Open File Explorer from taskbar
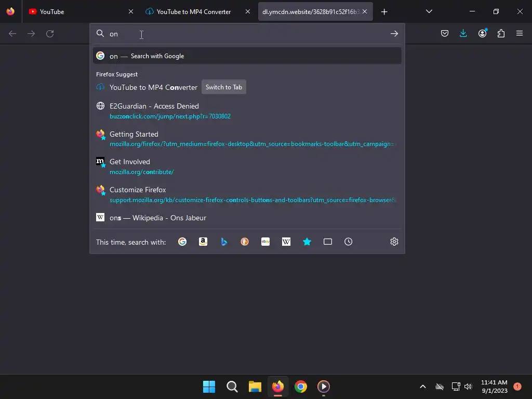 click(x=255, y=387)
